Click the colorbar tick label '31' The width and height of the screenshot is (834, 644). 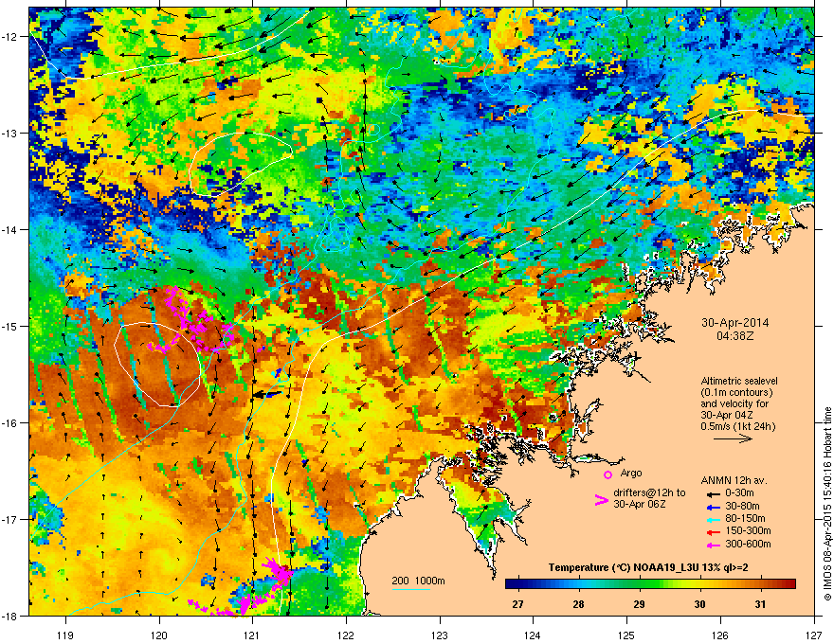pos(761,604)
